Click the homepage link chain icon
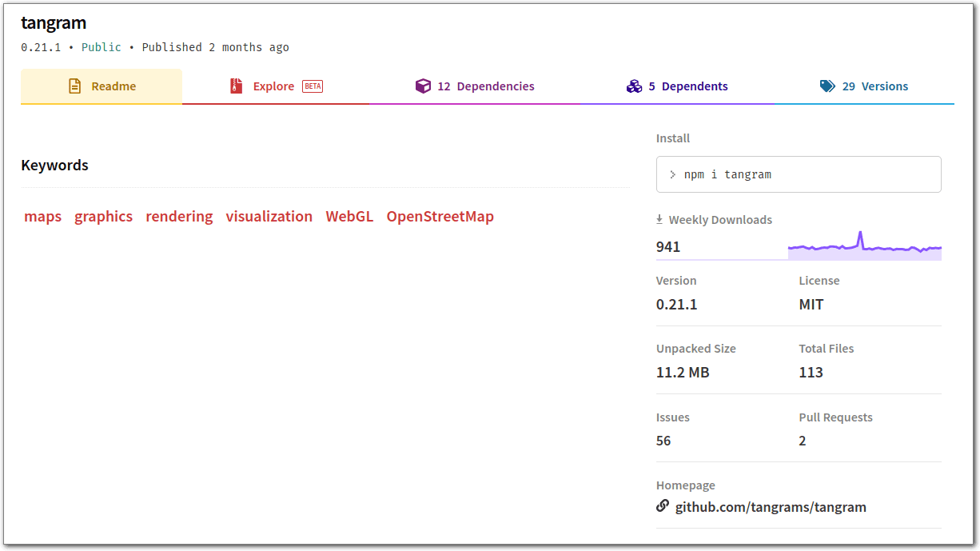Screen dimensions: 980x551 pyautogui.click(x=663, y=506)
